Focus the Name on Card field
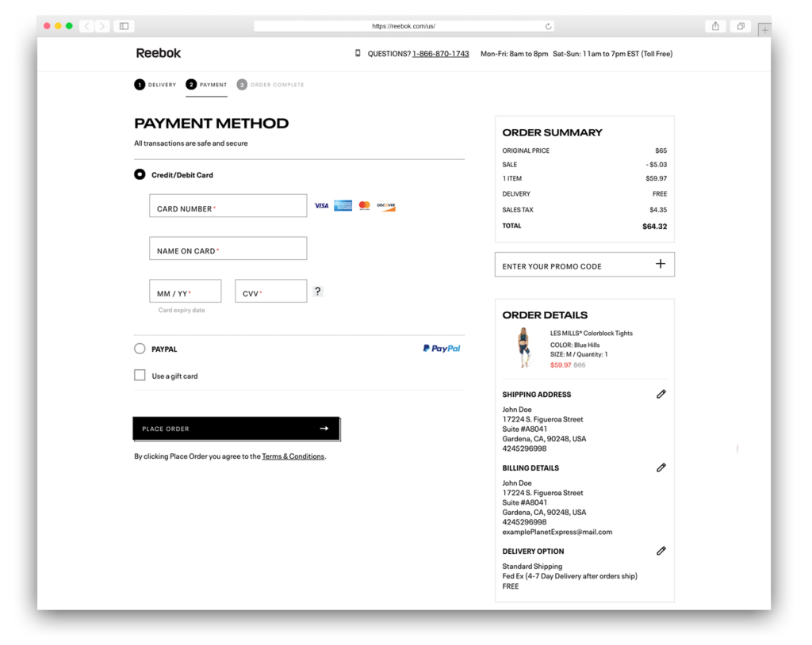 pos(228,249)
